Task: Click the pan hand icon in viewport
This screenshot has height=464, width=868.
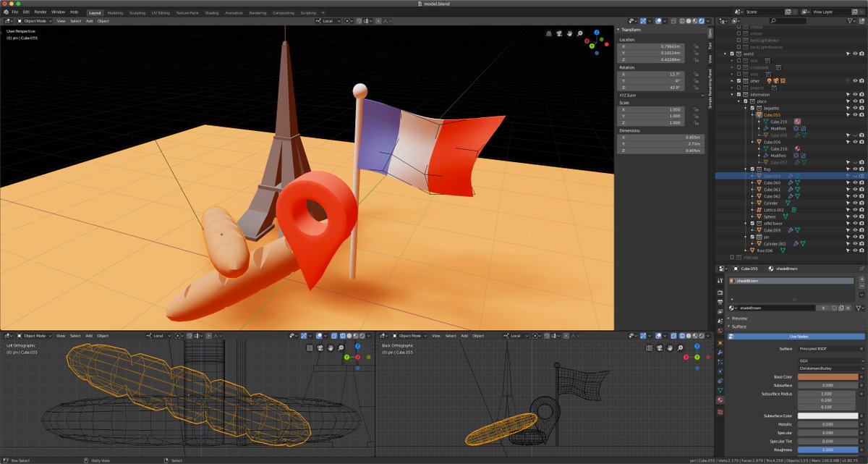Action: [x=570, y=33]
